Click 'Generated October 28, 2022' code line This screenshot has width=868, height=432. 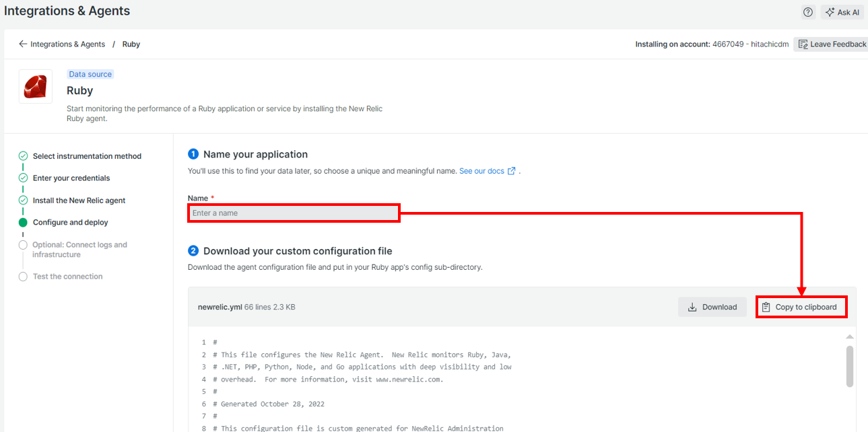[x=269, y=404]
